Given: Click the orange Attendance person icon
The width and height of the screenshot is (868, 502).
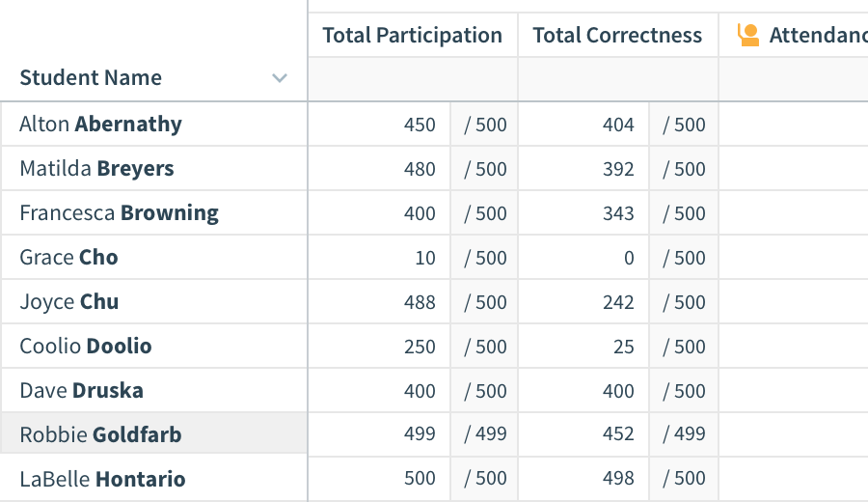Looking at the screenshot, I should (x=747, y=35).
